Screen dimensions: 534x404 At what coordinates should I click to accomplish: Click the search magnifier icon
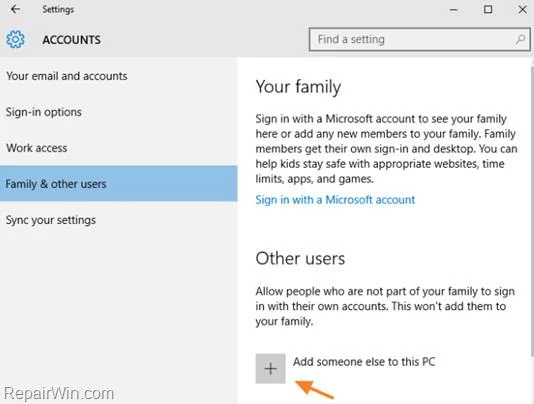520,40
